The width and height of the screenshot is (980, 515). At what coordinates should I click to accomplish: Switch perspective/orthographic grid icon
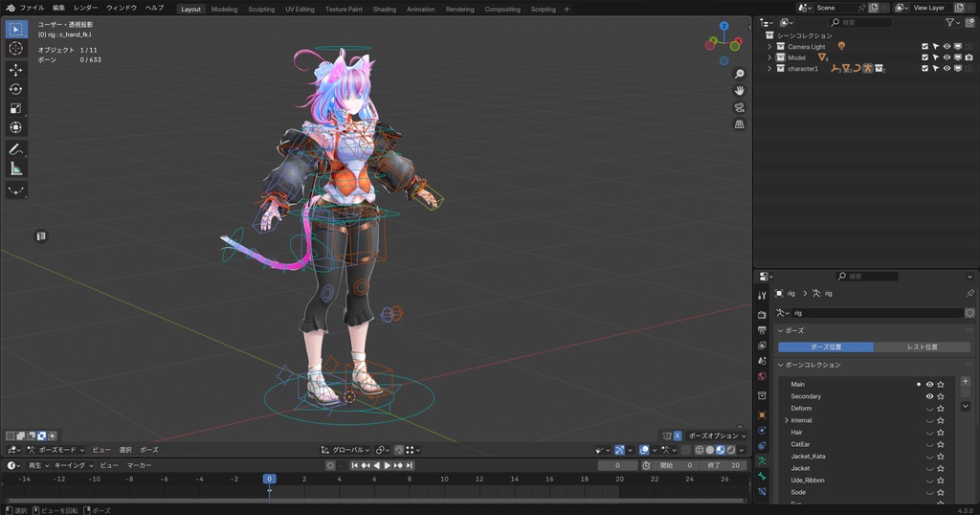pyautogui.click(x=740, y=124)
